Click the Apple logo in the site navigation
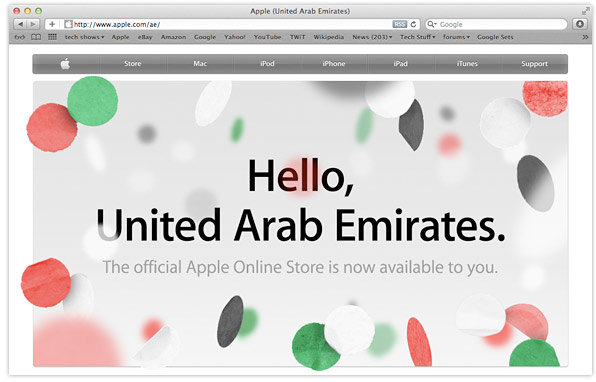Screen dimensions: 596x382 [65, 64]
